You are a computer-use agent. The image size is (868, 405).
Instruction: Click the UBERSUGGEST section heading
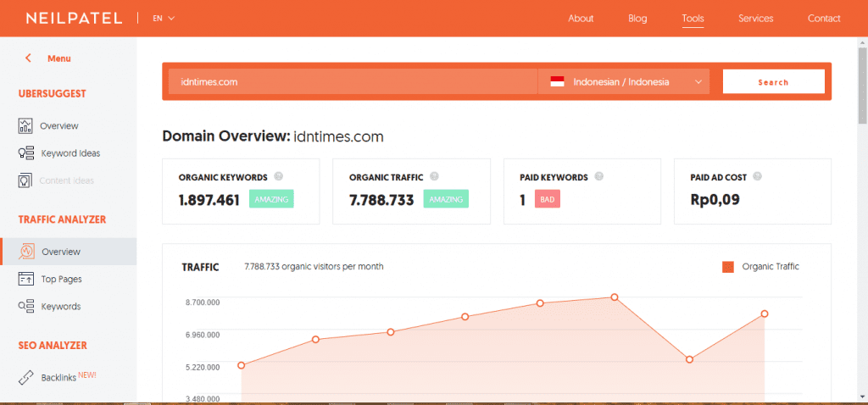click(52, 94)
